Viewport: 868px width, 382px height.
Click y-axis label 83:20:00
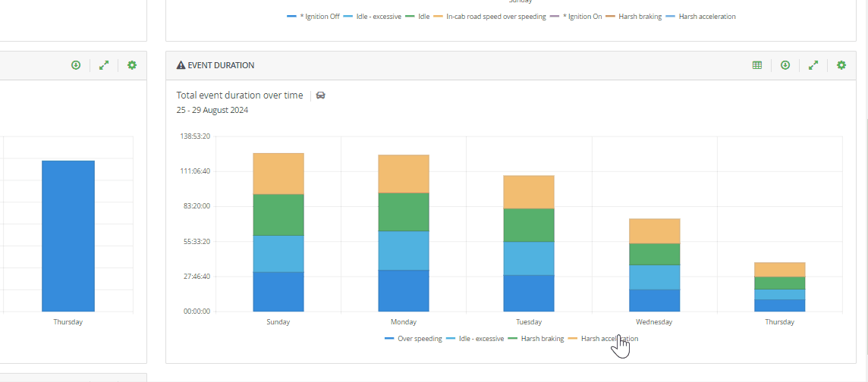198,206
